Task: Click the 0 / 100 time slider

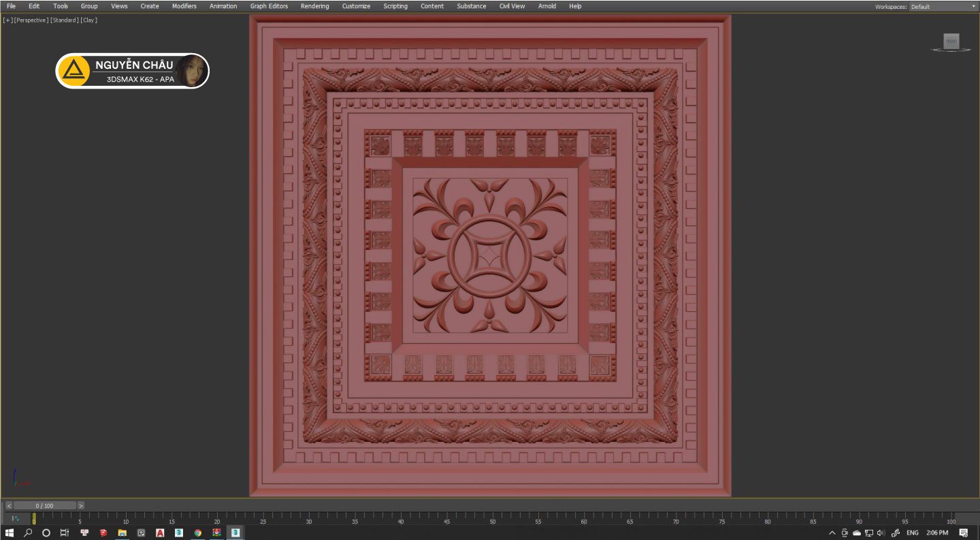Action: 45,506
